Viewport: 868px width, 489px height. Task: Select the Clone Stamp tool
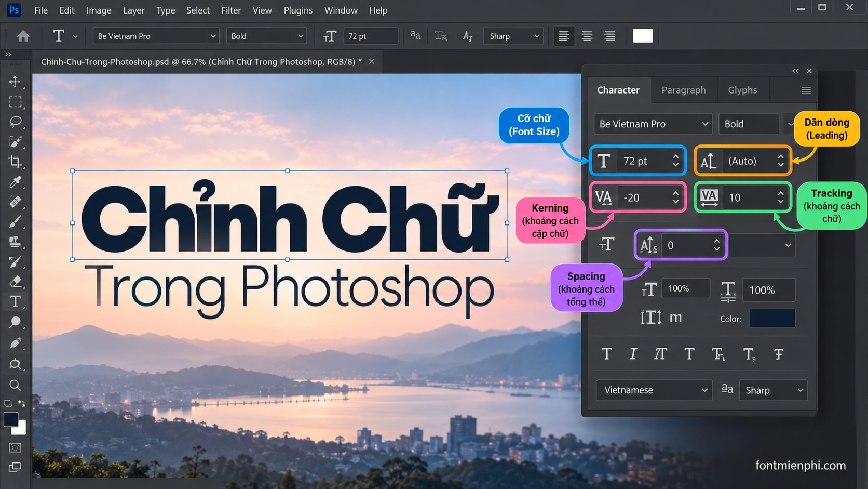pos(15,242)
